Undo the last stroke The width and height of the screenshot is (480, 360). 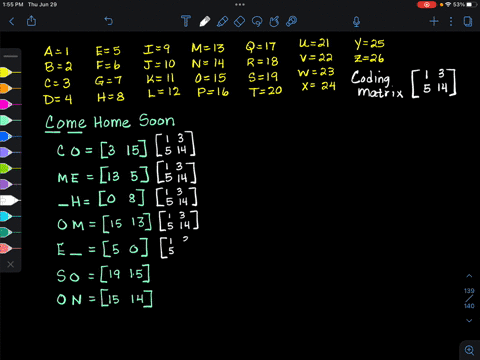click(x=109, y=21)
